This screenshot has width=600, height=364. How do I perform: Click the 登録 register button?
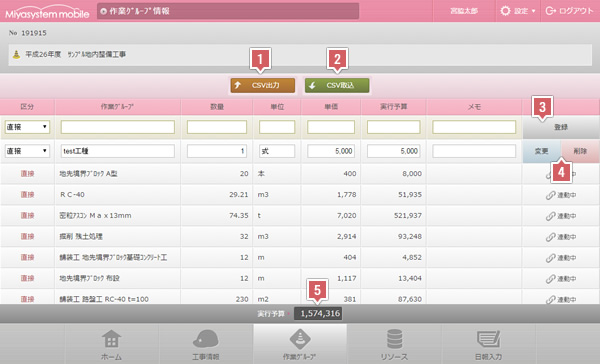[561, 127]
